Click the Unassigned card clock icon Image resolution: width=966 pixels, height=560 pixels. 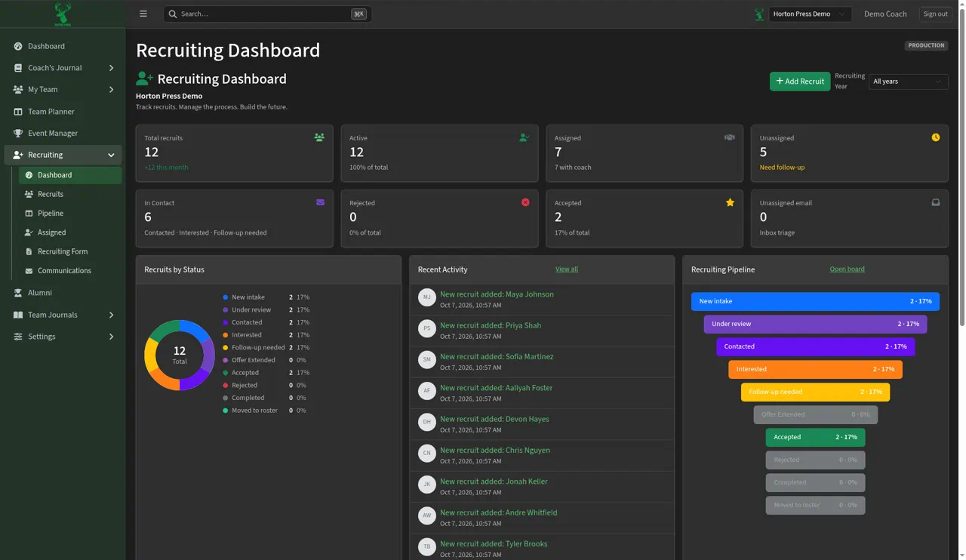pos(936,137)
